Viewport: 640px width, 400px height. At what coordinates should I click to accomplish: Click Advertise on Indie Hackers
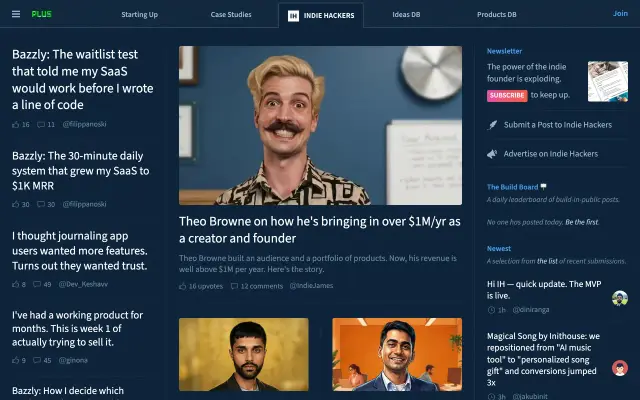(551, 154)
